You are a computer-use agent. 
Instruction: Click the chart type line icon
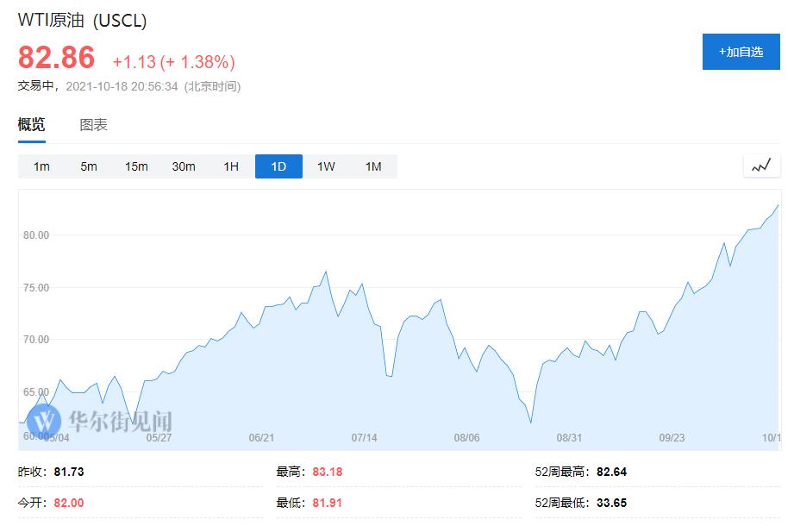click(x=761, y=166)
